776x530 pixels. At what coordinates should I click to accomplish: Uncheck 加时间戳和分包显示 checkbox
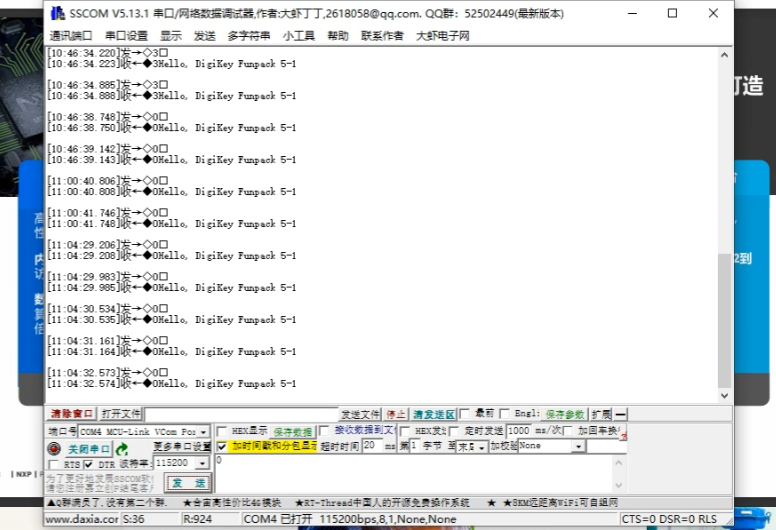point(222,446)
